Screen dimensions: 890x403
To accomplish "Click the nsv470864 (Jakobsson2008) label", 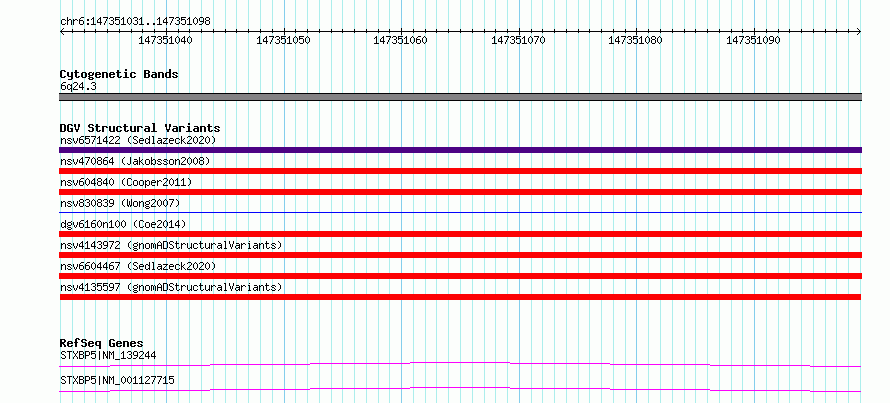I will click(135, 161).
